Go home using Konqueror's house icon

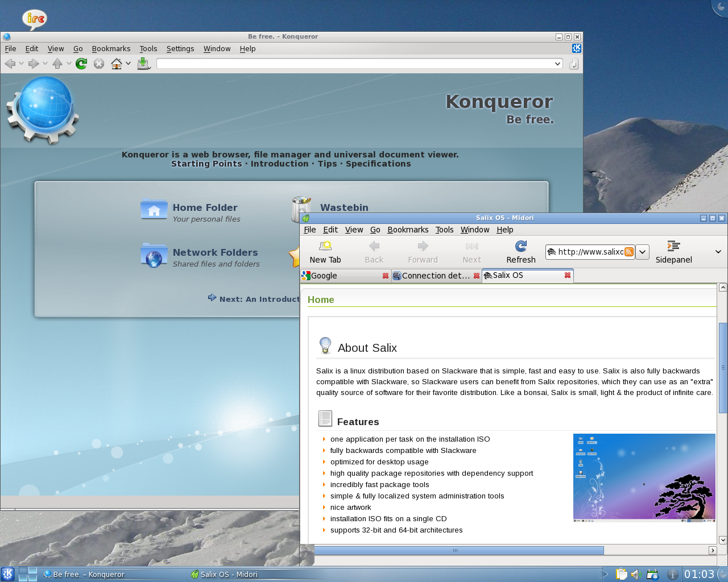click(x=117, y=64)
